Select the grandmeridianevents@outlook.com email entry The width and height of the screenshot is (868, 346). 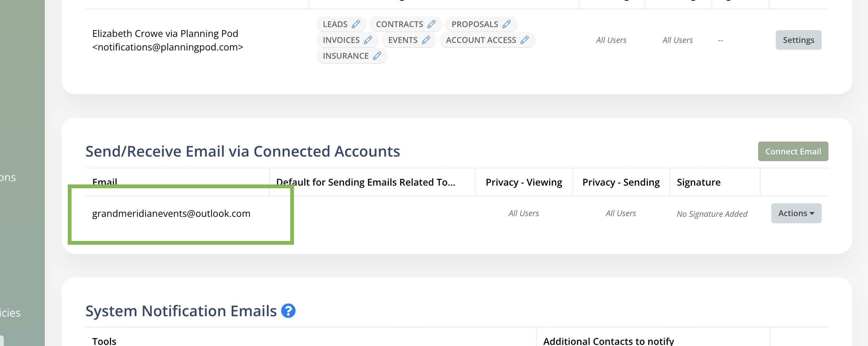(171, 213)
